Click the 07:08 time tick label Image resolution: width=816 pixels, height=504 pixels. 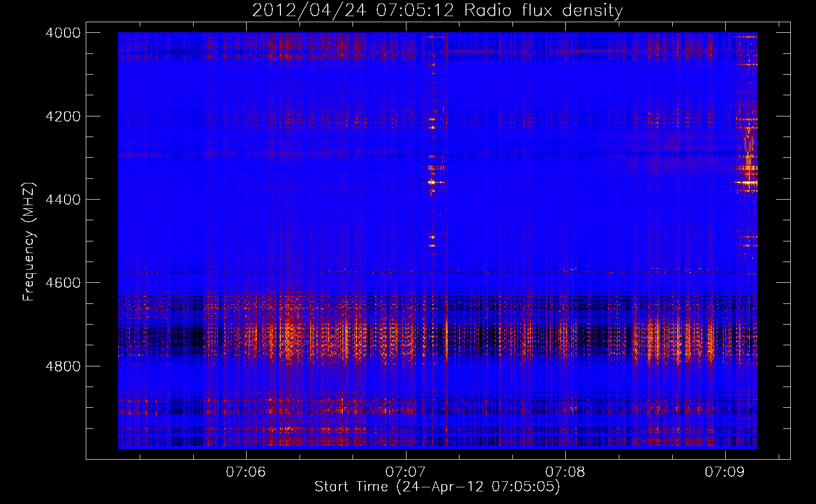point(565,472)
